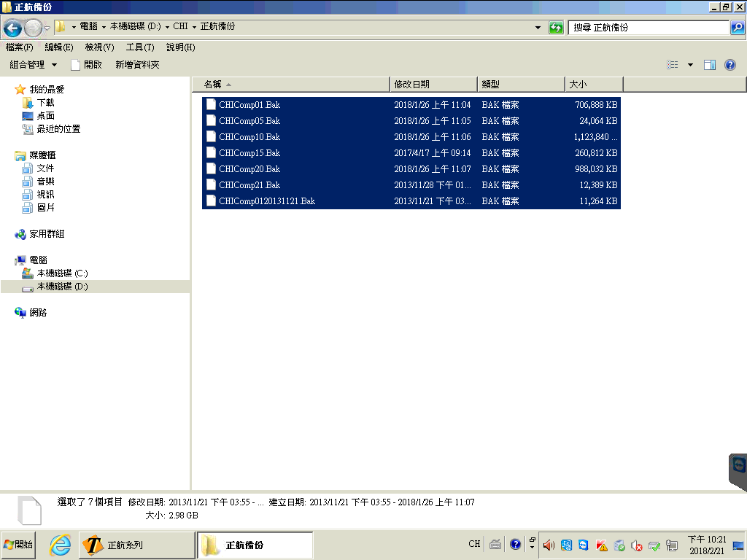Click the keyboard tray icon
Screen dimensions: 747x560
(495, 545)
